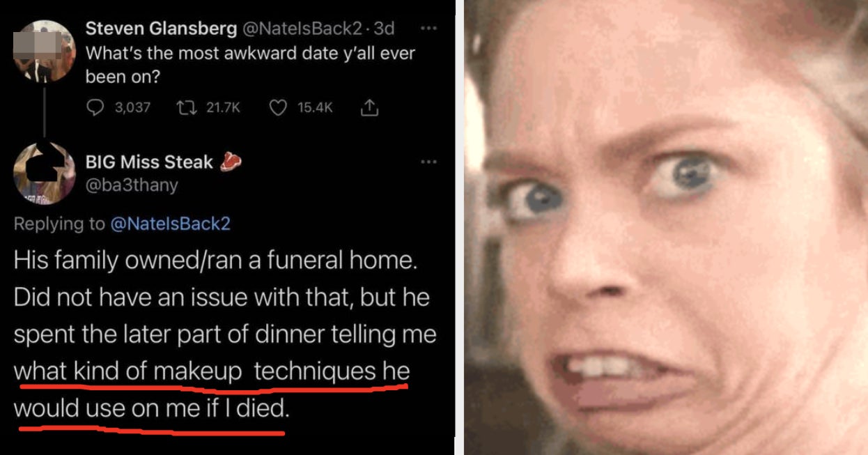This screenshot has height=455, width=868.
Task: Click Steven Glansberg's profile avatar
Action: (44, 50)
